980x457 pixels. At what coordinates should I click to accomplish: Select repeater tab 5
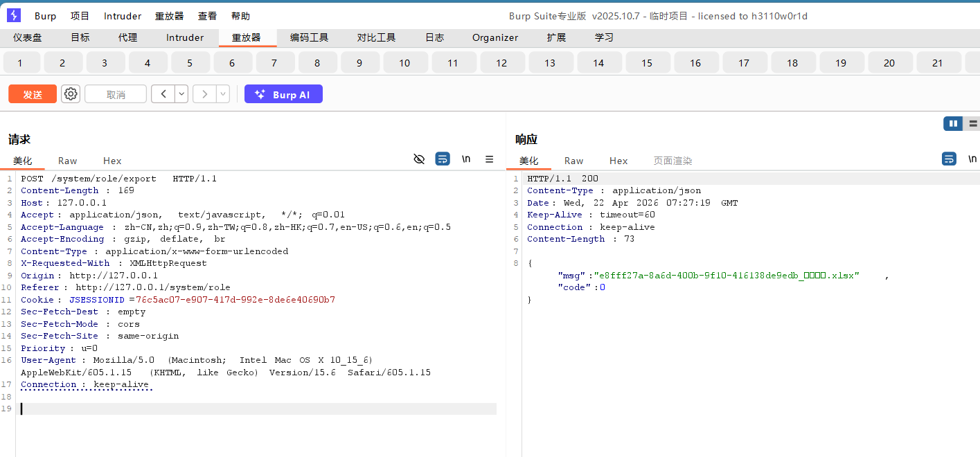[x=190, y=63]
